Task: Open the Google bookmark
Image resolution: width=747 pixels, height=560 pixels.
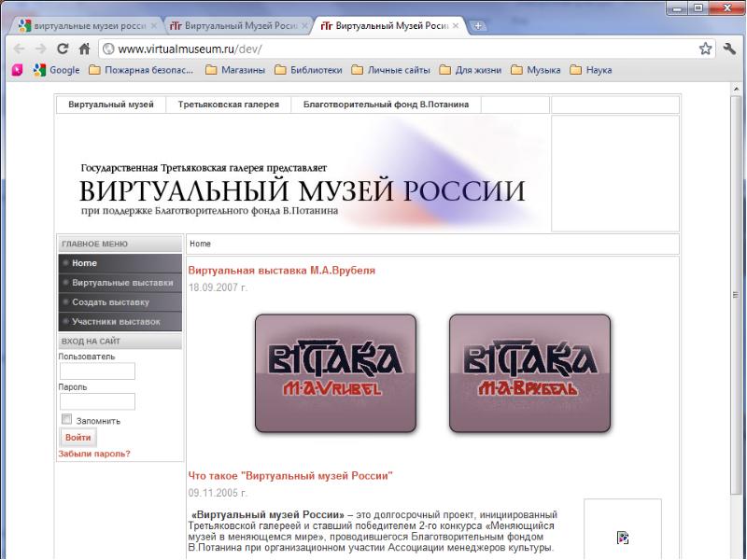Action: (56, 69)
